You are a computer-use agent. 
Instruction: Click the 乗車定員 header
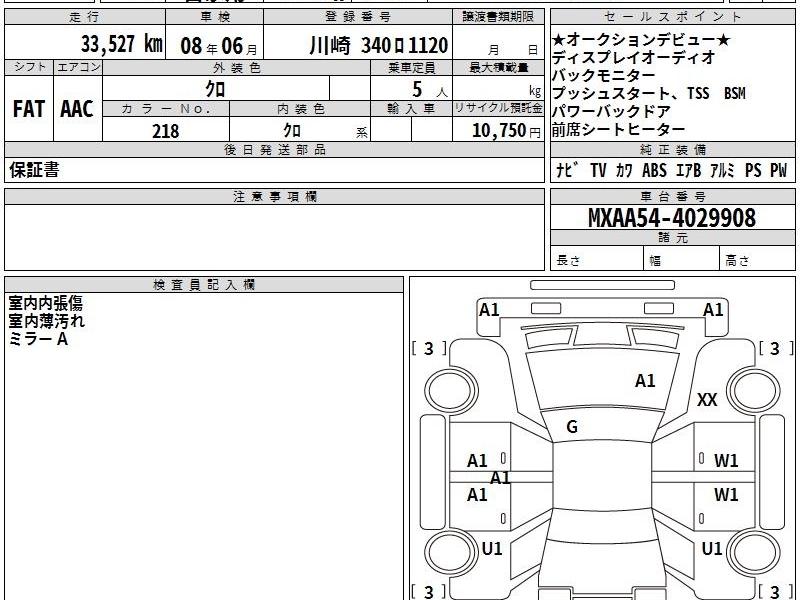tap(411, 67)
